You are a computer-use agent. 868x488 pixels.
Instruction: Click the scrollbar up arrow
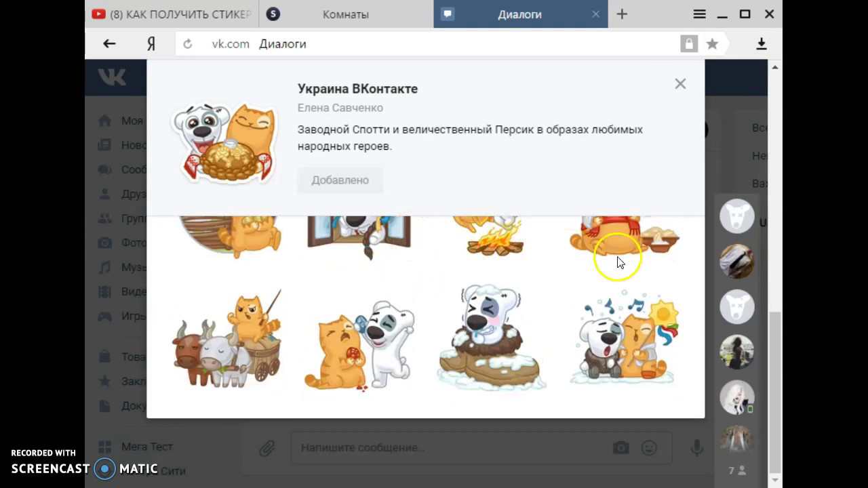point(775,66)
